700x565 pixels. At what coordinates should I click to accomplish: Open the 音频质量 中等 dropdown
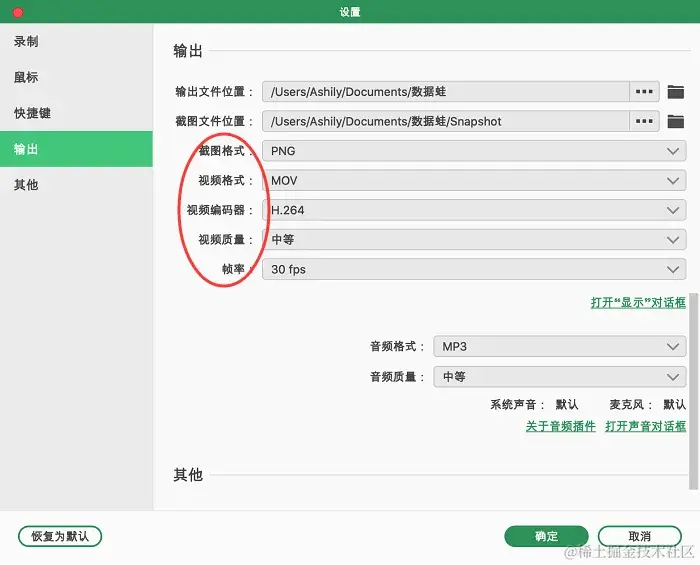(559, 377)
